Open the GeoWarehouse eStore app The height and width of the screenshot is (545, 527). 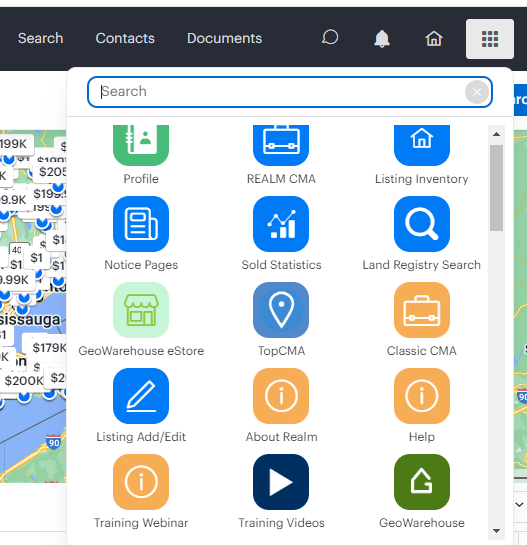[141, 310]
